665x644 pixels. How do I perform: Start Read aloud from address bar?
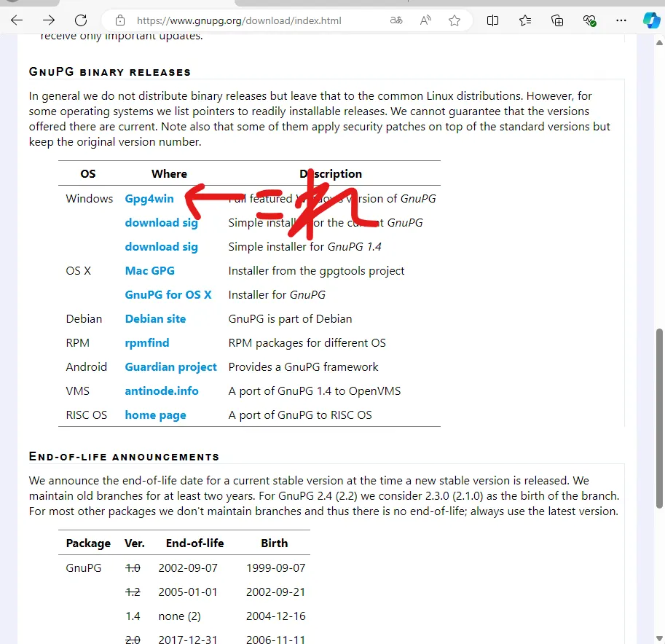[x=426, y=20]
